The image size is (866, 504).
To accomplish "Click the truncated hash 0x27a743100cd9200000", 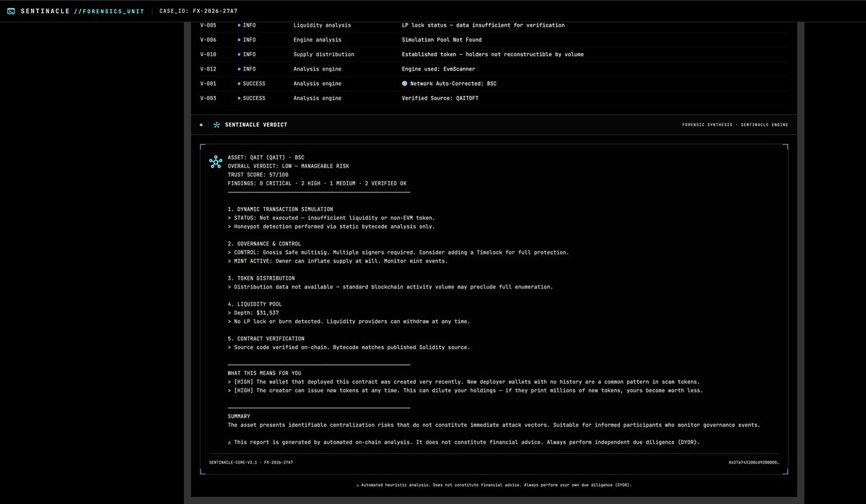I will tap(754, 461).
